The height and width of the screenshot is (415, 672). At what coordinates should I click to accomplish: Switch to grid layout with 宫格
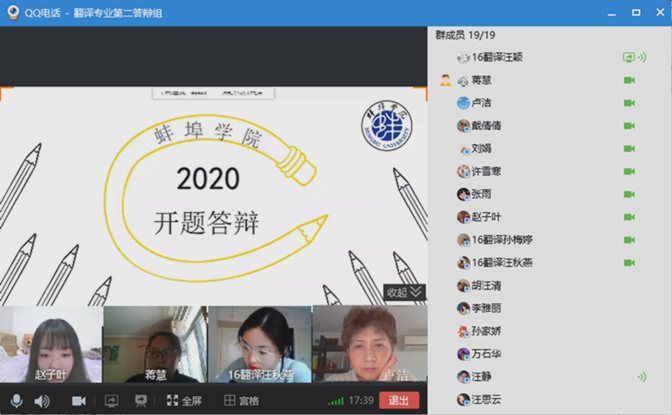click(x=241, y=401)
